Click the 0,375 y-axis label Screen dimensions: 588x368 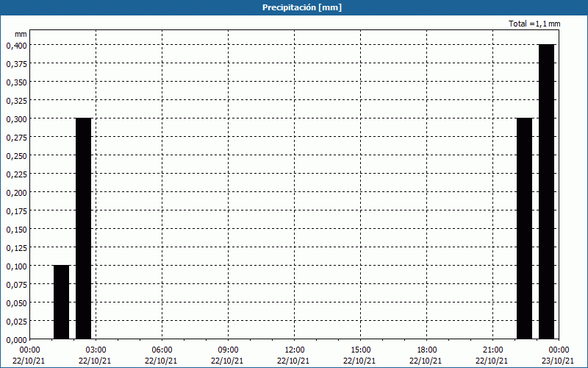click(x=16, y=64)
